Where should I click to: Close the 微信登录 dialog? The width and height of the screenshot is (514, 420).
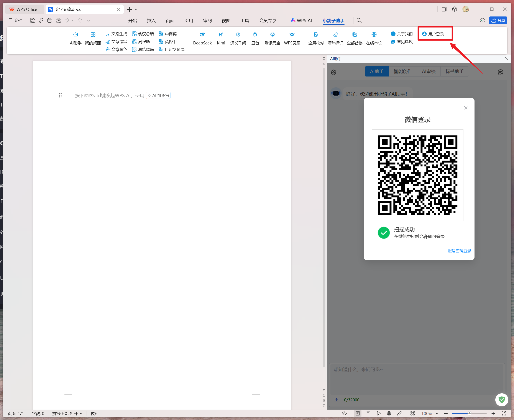[466, 108]
